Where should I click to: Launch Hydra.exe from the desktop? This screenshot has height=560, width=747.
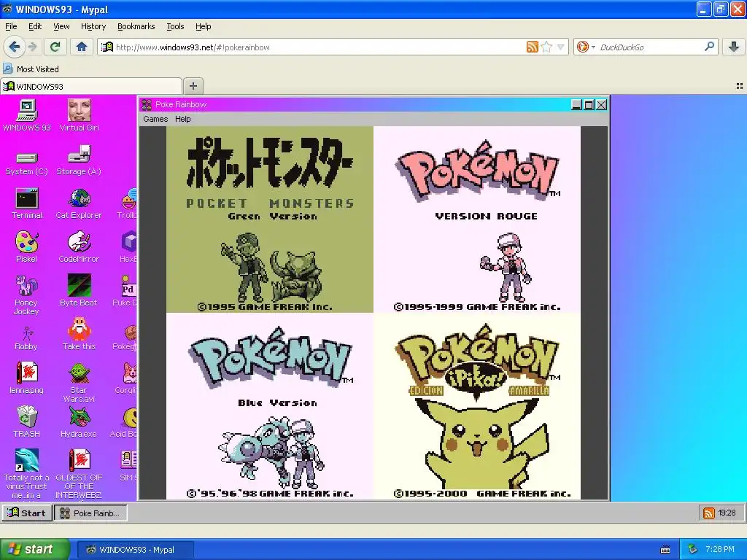tap(79, 422)
